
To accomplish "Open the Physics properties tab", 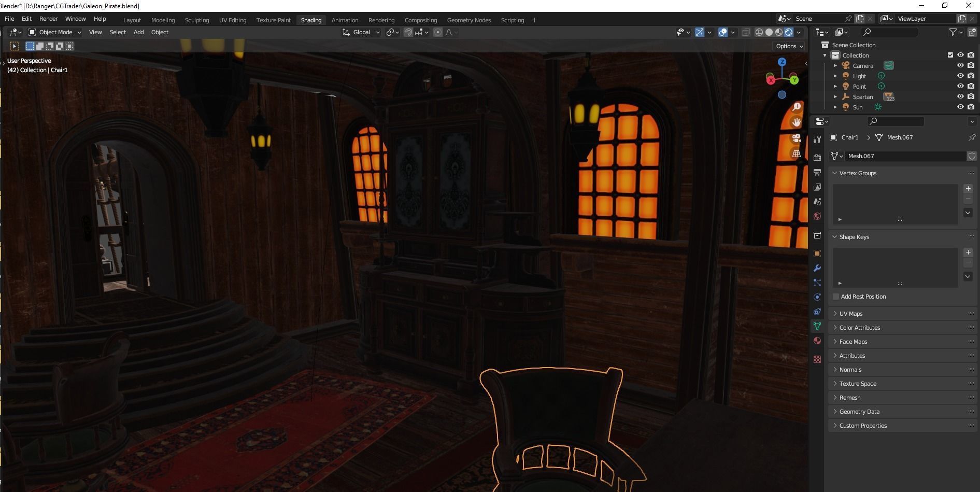I will pyautogui.click(x=817, y=297).
